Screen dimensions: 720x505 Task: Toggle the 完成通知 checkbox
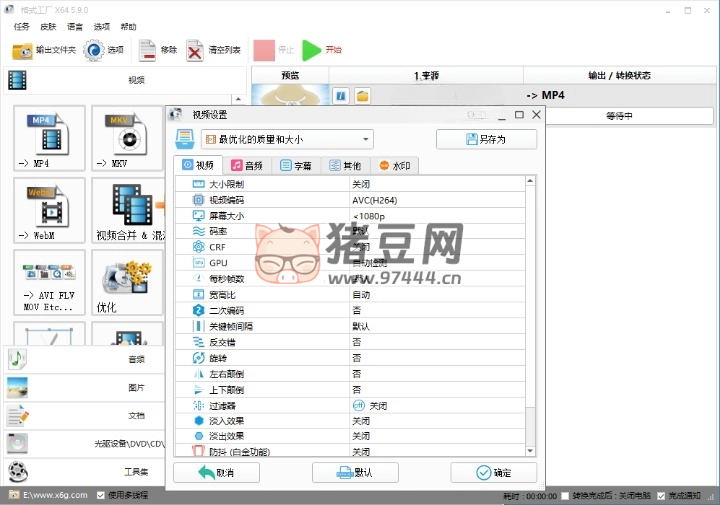tap(661, 495)
